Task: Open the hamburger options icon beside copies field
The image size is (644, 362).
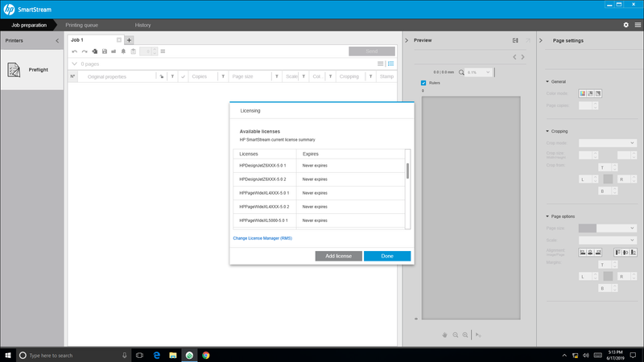Action: [x=163, y=51]
